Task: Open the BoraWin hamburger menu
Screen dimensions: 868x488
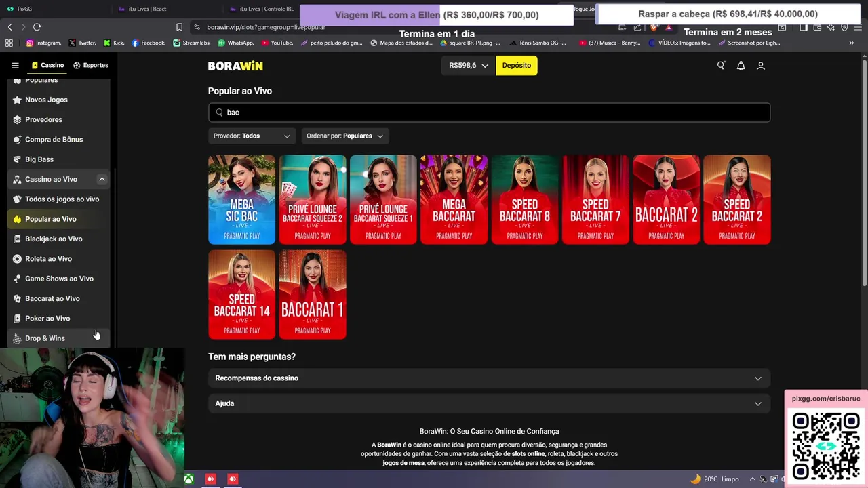Action: pyautogui.click(x=15, y=66)
